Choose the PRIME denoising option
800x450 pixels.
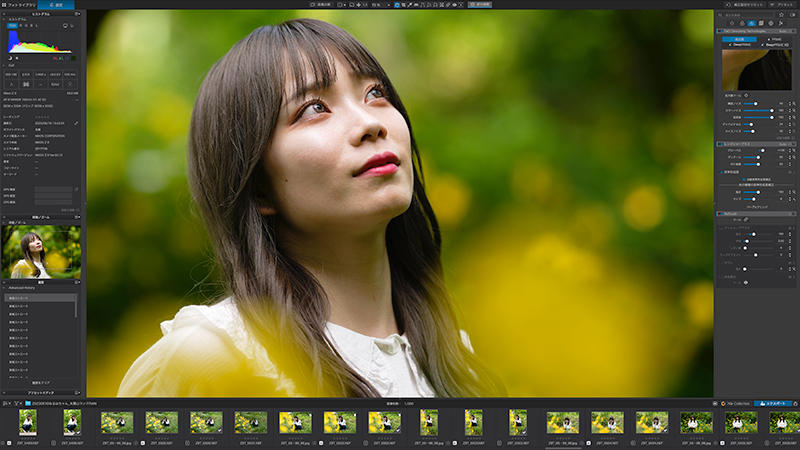(x=774, y=39)
